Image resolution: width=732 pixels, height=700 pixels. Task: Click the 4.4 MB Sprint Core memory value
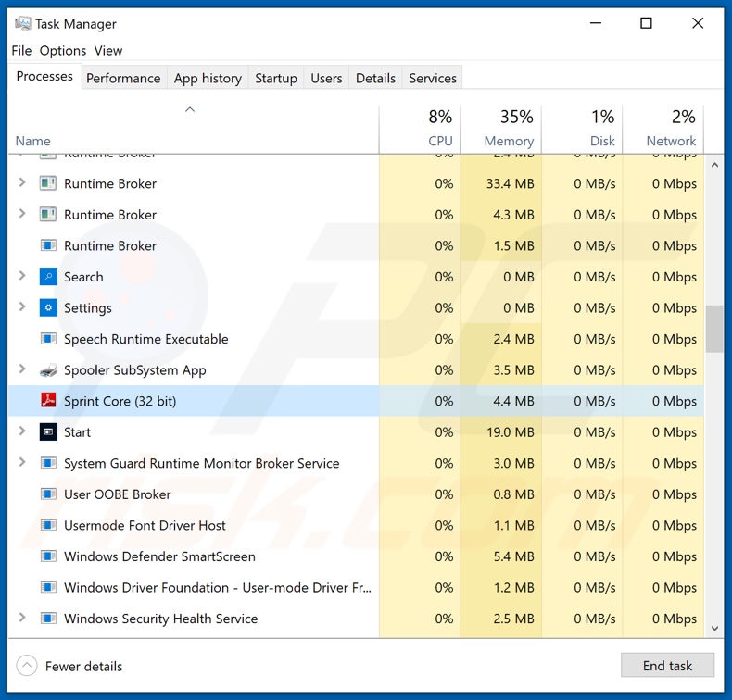pos(513,401)
